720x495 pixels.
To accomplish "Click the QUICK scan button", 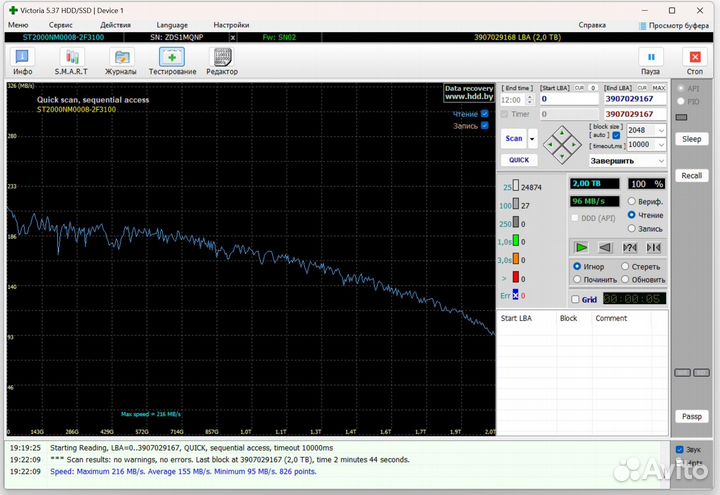I will point(519,160).
